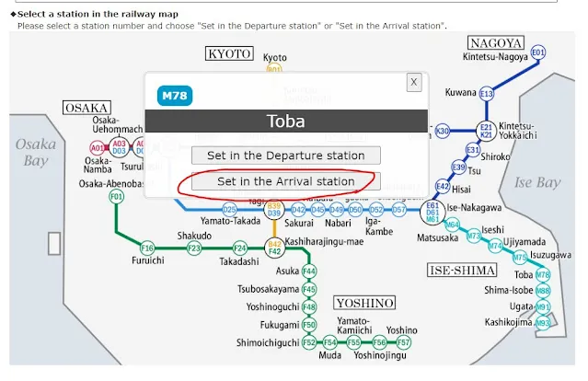
Task: Select the A01 Osaka-Namba station marker
Action: (x=97, y=147)
